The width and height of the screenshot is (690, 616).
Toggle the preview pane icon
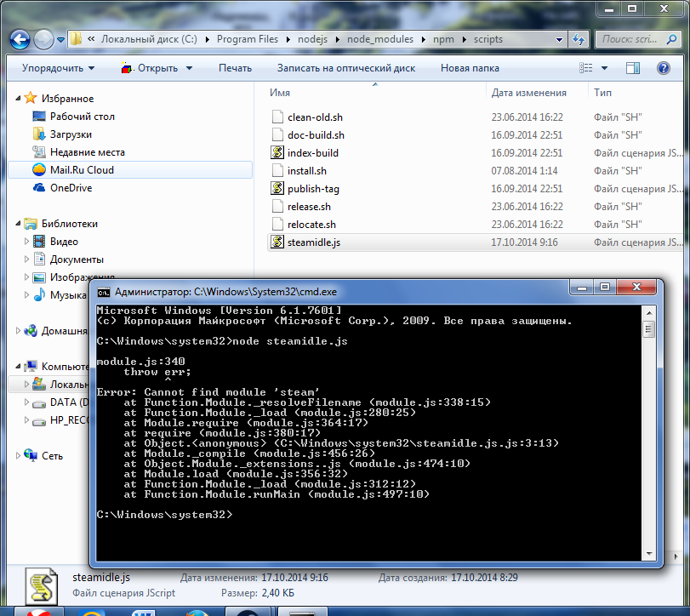tap(633, 68)
